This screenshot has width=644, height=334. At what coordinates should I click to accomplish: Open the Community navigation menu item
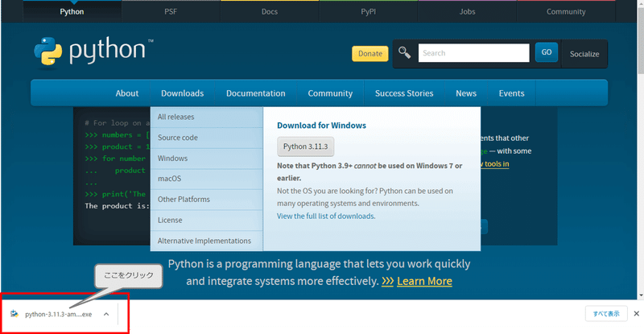tap(330, 93)
